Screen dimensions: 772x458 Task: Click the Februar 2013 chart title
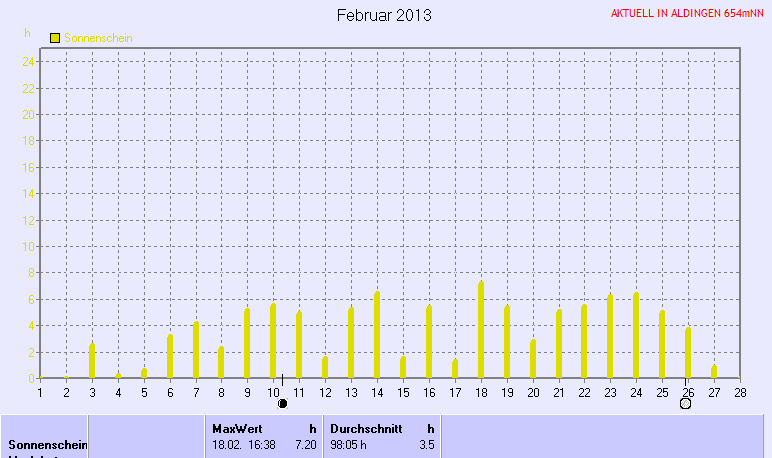click(385, 15)
